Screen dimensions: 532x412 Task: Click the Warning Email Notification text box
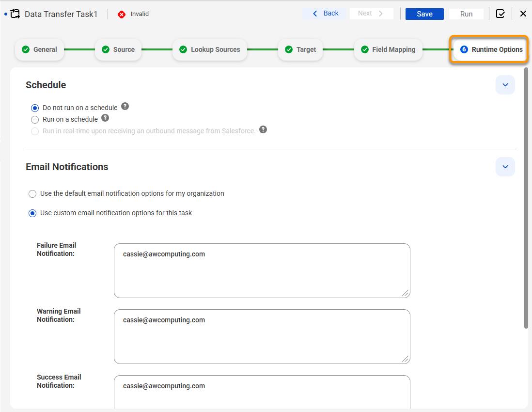[x=262, y=336]
